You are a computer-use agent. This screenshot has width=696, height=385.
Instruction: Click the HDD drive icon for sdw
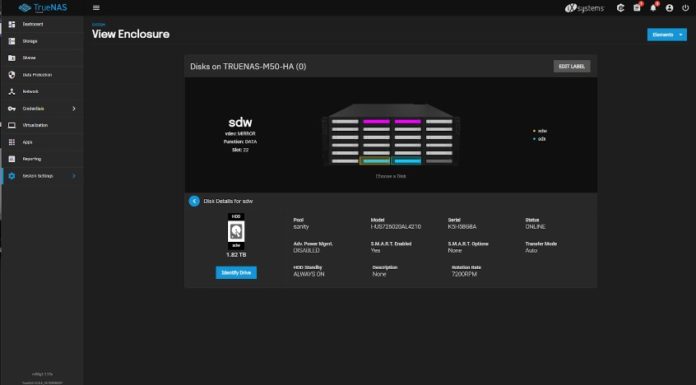(x=236, y=231)
